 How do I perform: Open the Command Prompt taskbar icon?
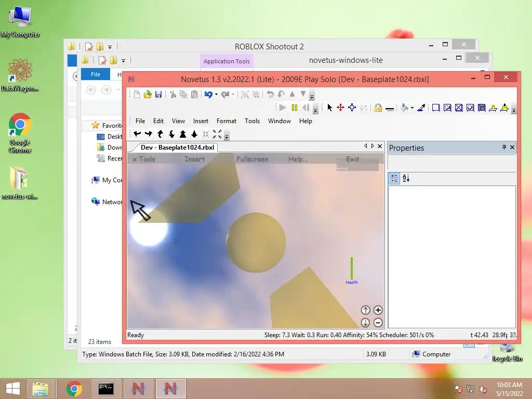click(105, 389)
